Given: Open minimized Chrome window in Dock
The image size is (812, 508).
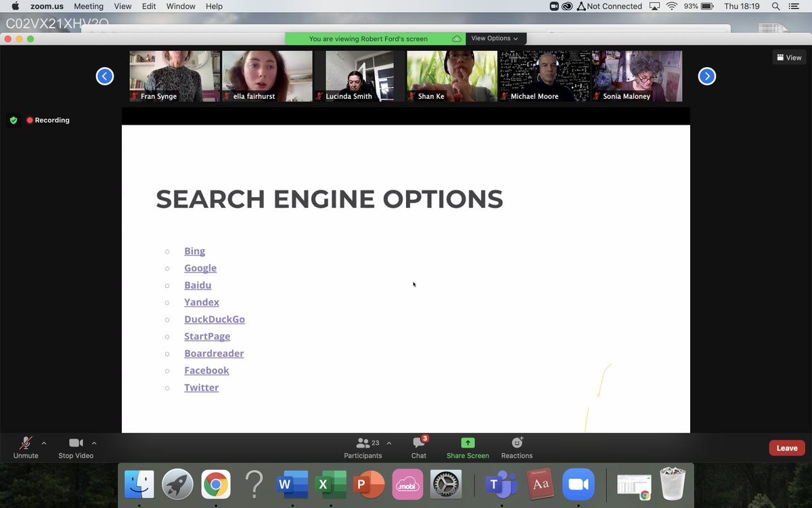Looking at the screenshot, I should 634,486.
